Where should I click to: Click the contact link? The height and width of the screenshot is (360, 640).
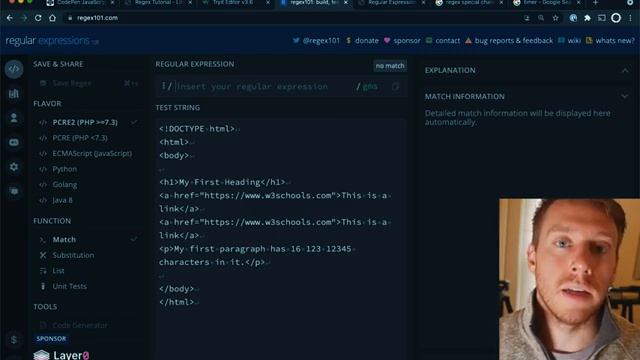443,40
